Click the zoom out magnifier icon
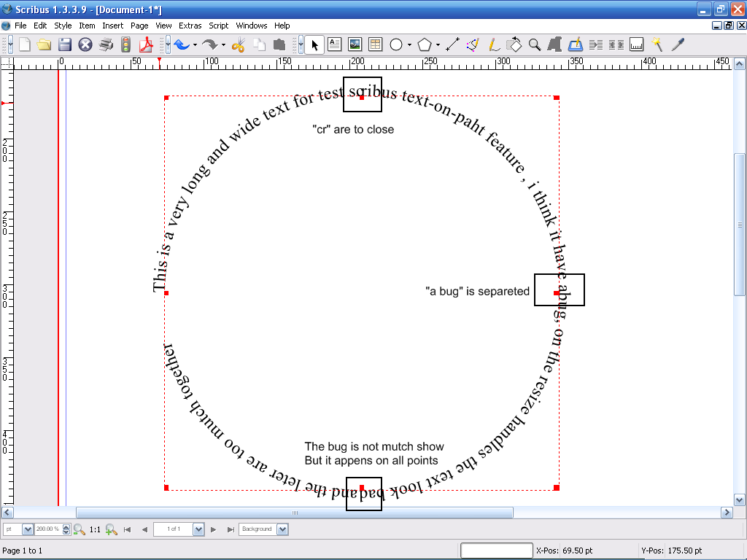This screenshot has width=747, height=560. click(x=80, y=529)
